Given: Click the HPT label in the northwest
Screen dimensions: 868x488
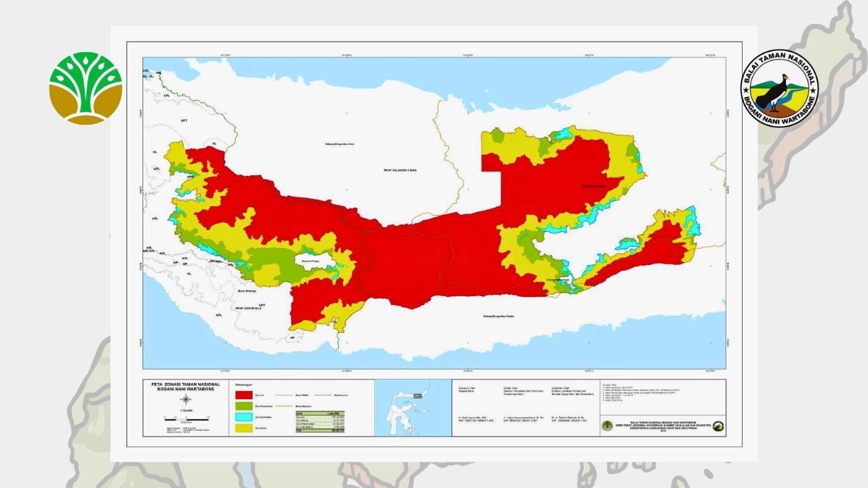Looking at the screenshot, I should (184, 119).
